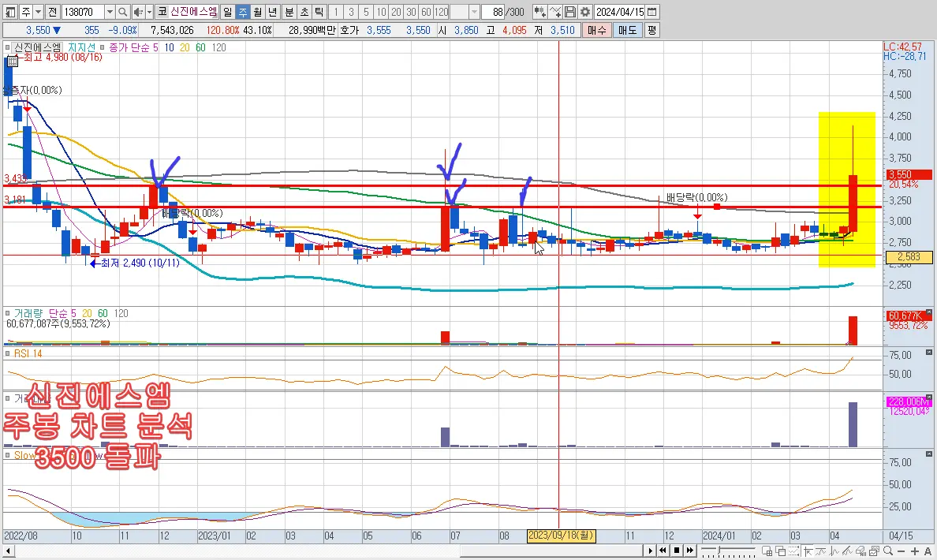Choose the 10 interval button
The height and width of the screenshot is (560, 937).
pos(381,12)
